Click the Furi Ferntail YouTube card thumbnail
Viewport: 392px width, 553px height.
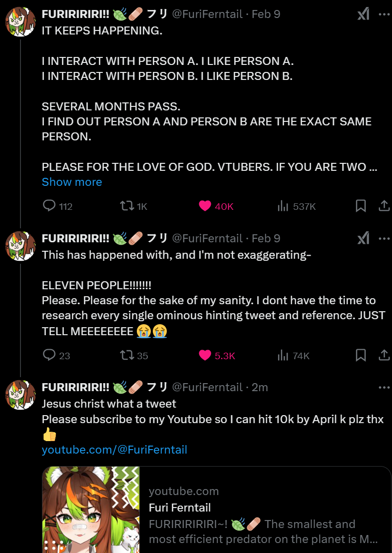coord(91,510)
